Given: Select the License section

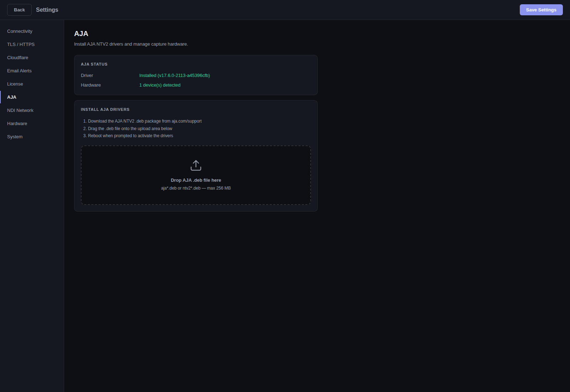Looking at the screenshot, I should [x=32, y=84].
